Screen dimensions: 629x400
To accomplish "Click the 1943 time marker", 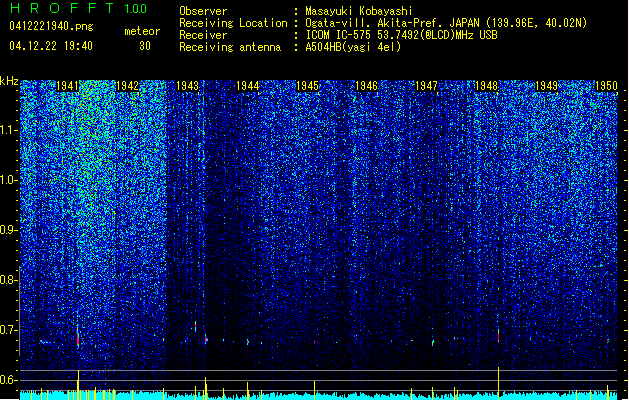I will coord(187,86).
